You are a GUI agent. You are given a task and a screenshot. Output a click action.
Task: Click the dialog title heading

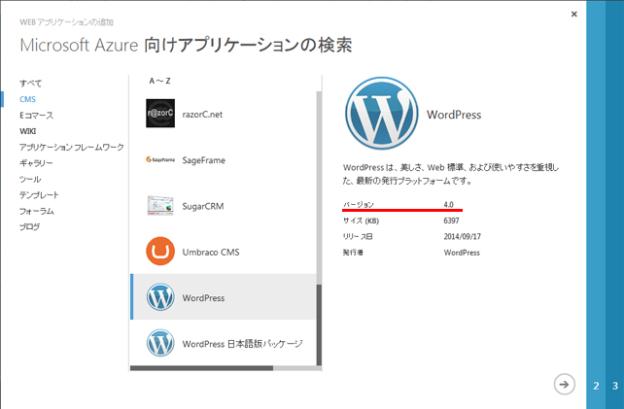[186, 45]
